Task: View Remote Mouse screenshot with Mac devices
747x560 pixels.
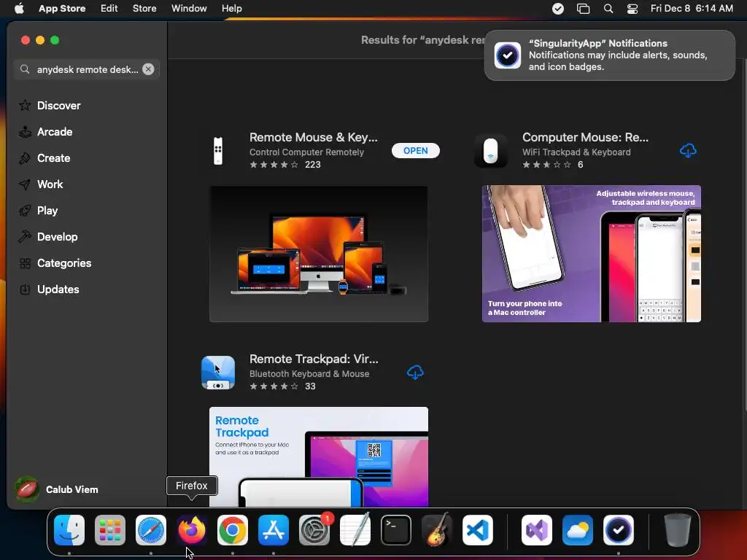Action: click(x=319, y=254)
